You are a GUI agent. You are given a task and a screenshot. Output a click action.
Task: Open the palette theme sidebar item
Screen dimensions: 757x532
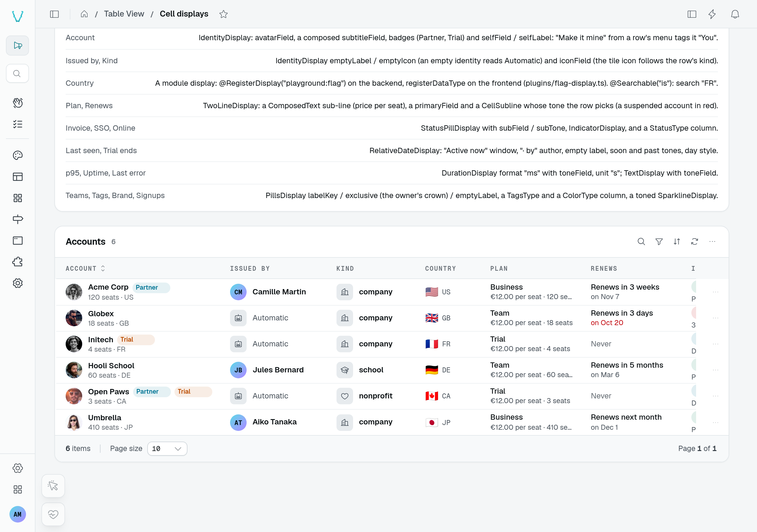tap(17, 155)
